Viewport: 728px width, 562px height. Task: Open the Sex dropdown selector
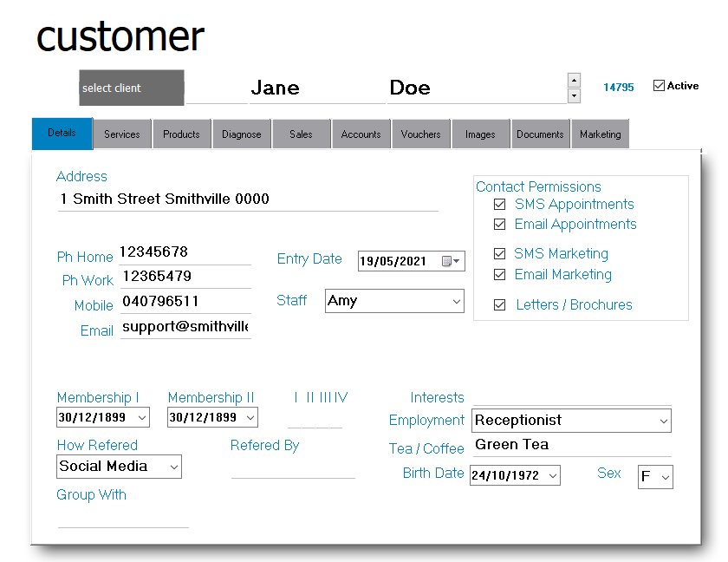point(665,477)
